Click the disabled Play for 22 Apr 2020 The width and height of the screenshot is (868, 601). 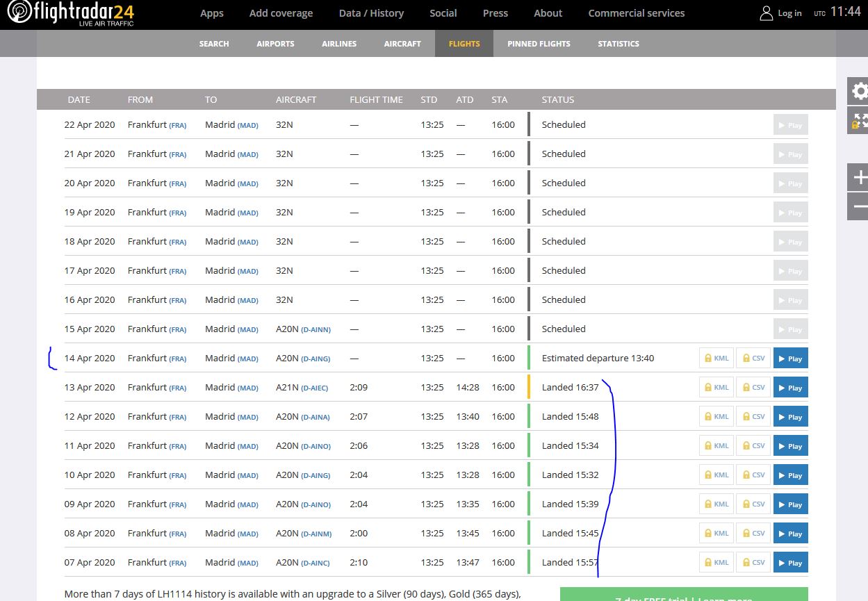click(x=791, y=125)
